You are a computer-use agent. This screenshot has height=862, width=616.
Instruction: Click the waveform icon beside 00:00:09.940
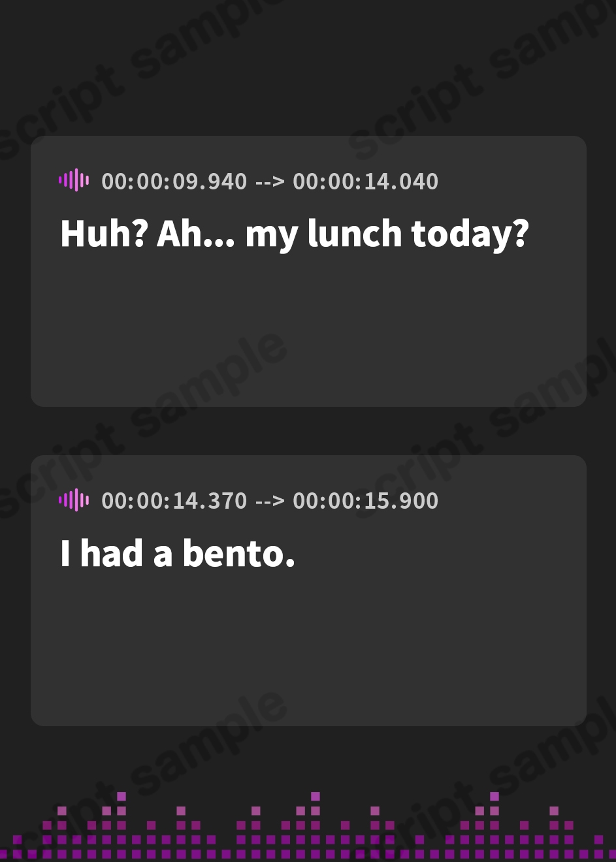[74, 180]
